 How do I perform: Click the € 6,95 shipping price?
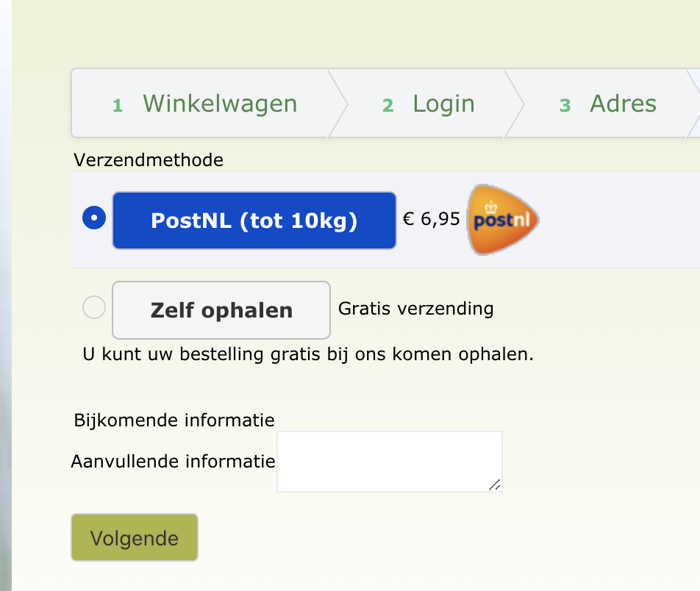(432, 219)
